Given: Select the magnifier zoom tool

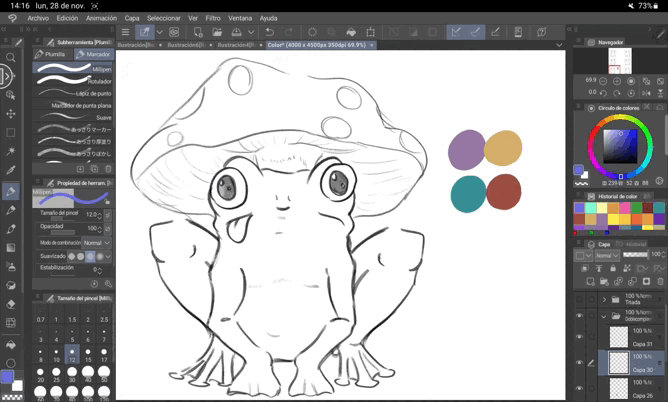Looking at the screenshot, I should (x=11, y=57).
